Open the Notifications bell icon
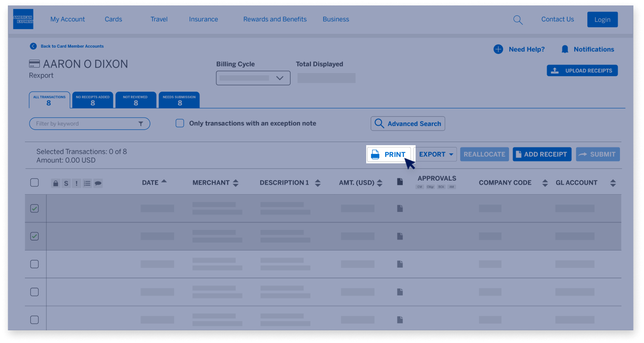This screenshot has width=644, height=343. point(565,49)
